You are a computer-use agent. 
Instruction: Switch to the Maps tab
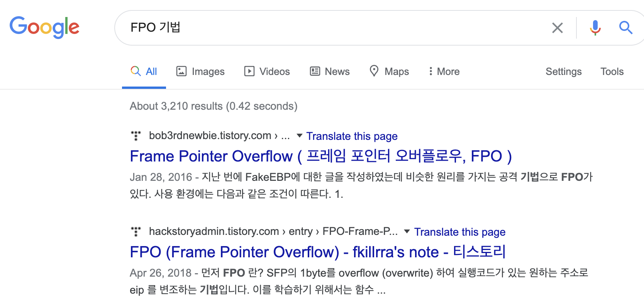point(389,71)
